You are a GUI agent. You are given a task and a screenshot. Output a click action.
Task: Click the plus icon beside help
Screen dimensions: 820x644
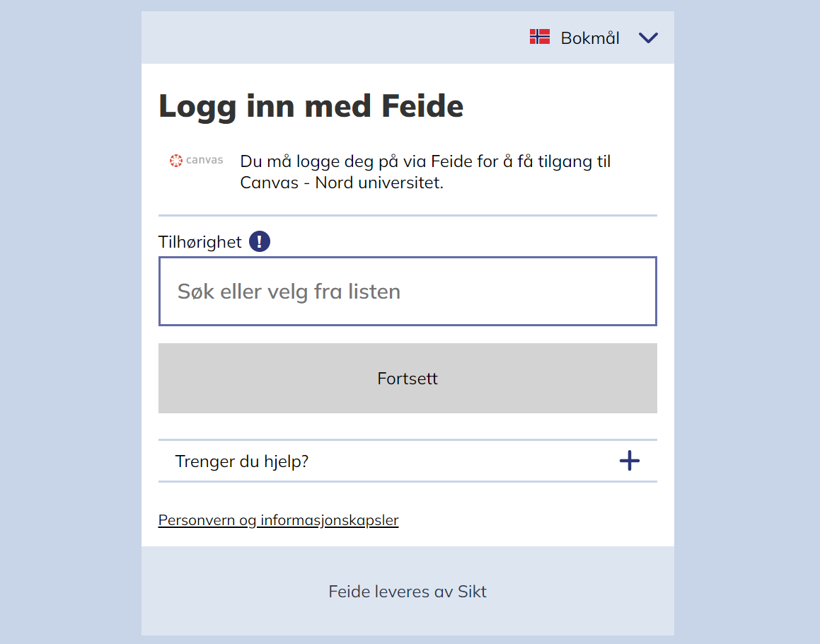(x=629, y=461)
